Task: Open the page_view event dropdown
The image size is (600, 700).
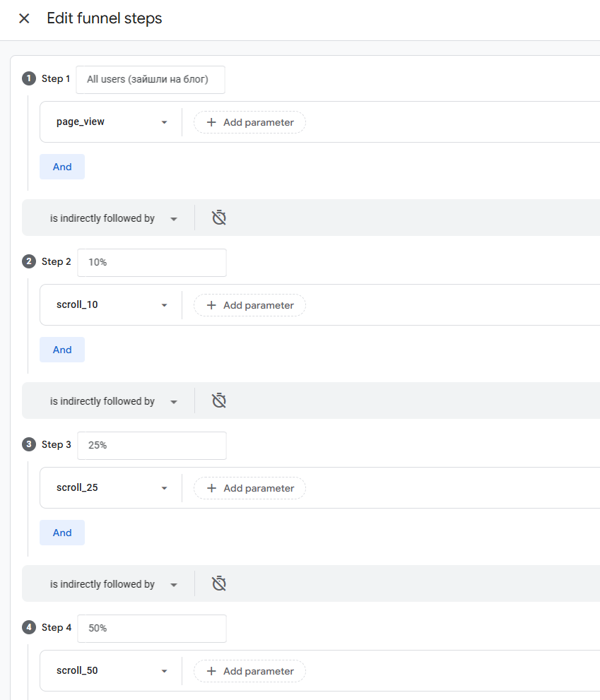Action: 112,122
